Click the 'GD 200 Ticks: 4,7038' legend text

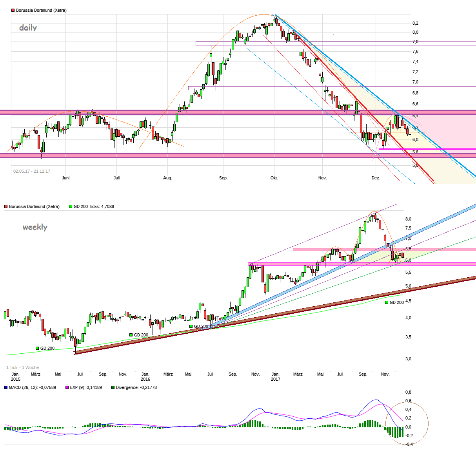(x=94, y=206)
